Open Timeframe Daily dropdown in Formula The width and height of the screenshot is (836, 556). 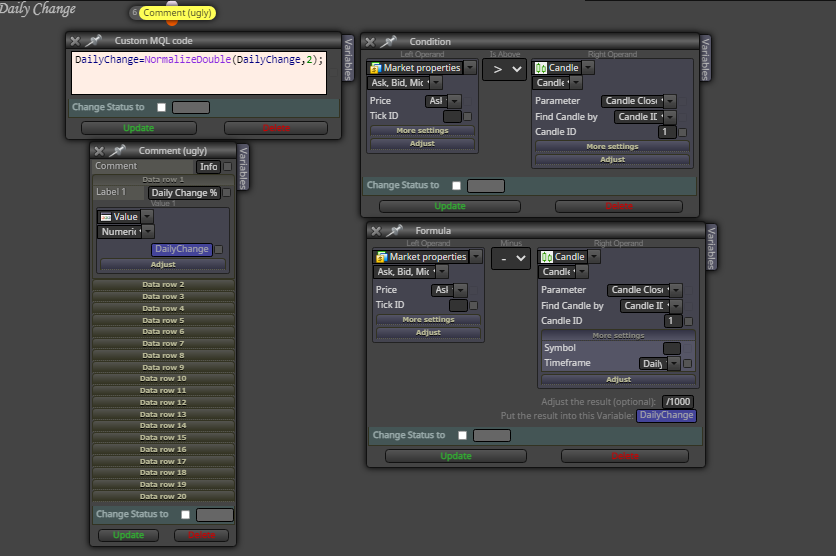coord(674,364)
